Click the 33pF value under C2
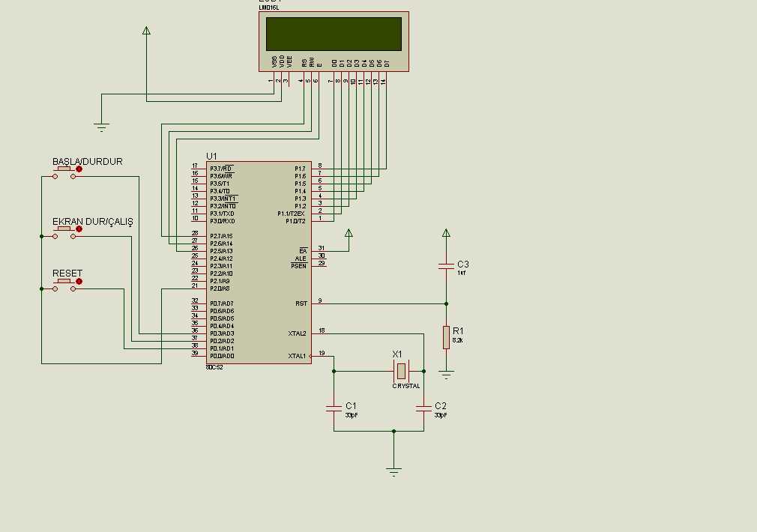This screenshot has width=757, height=532. pyautogui.click(x=440, y=415)
